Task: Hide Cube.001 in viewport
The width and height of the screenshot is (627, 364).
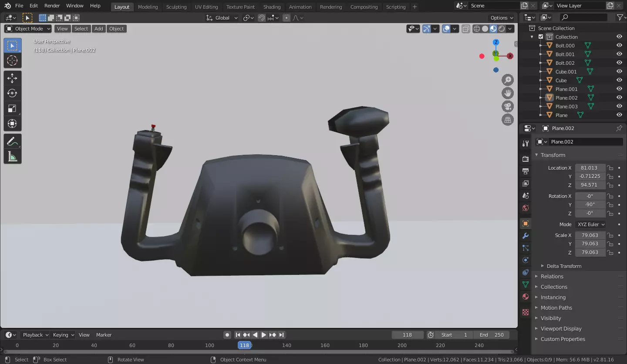Action: pos(619,71)
